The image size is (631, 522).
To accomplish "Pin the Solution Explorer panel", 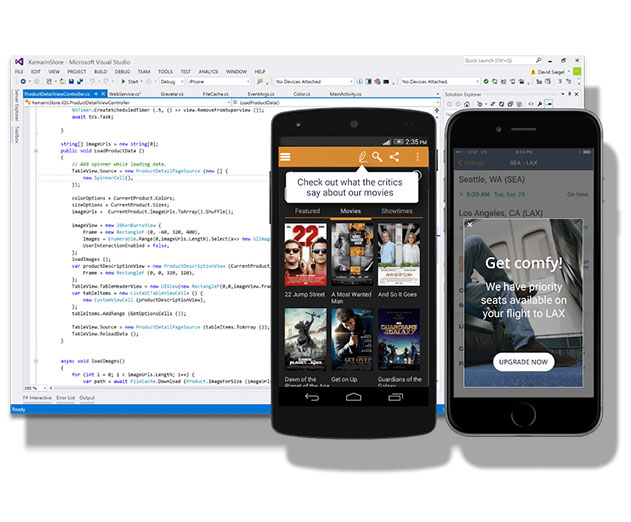I will pos(569,94).
